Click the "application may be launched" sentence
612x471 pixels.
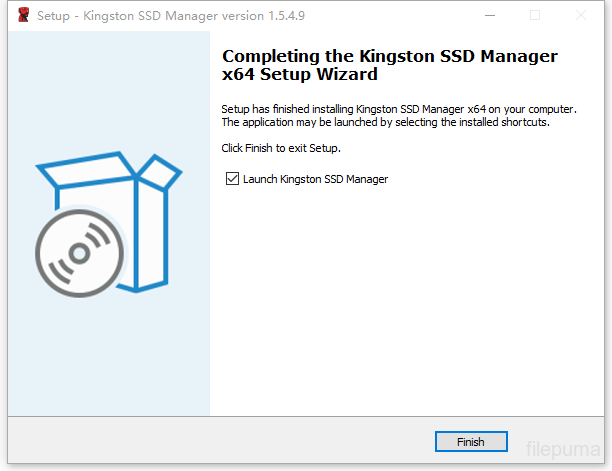tap(385, 122)
